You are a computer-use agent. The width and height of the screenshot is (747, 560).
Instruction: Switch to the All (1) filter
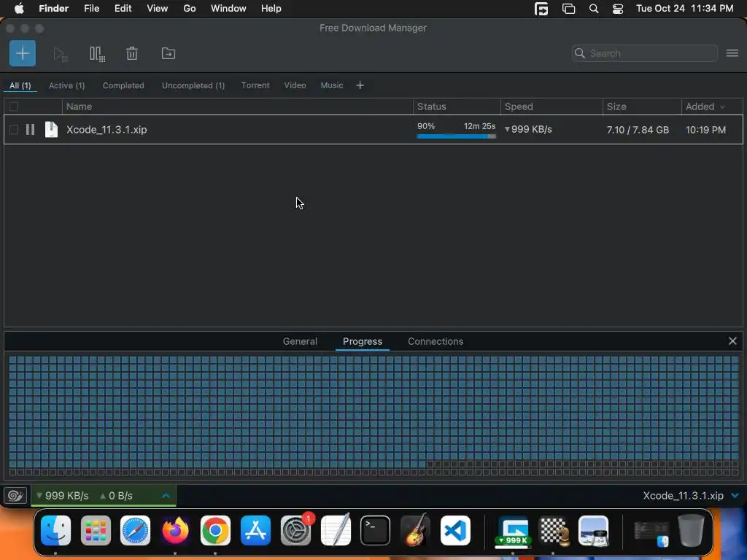[x=20, y=86]
